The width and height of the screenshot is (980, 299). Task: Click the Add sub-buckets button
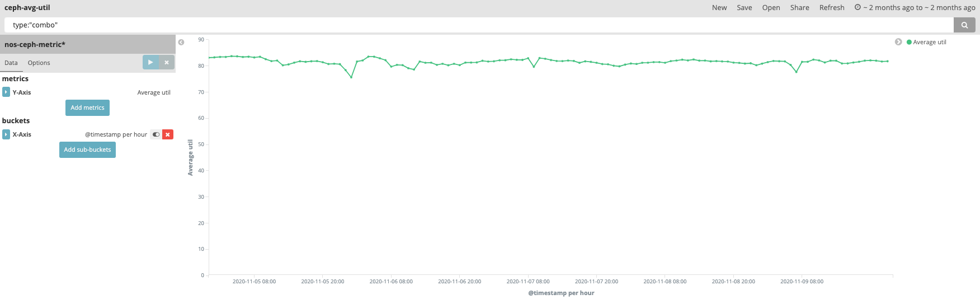click(87, 149)
